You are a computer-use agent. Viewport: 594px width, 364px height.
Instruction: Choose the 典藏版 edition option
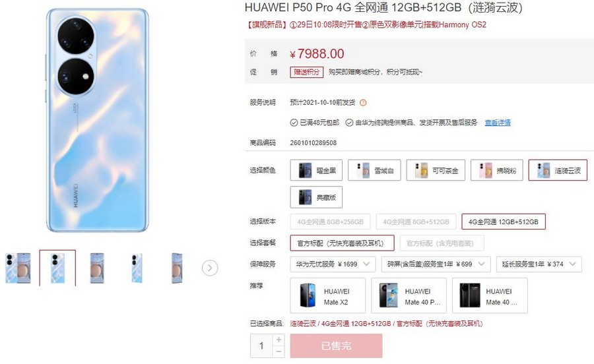pyautogui.click(x=316, y=197)
